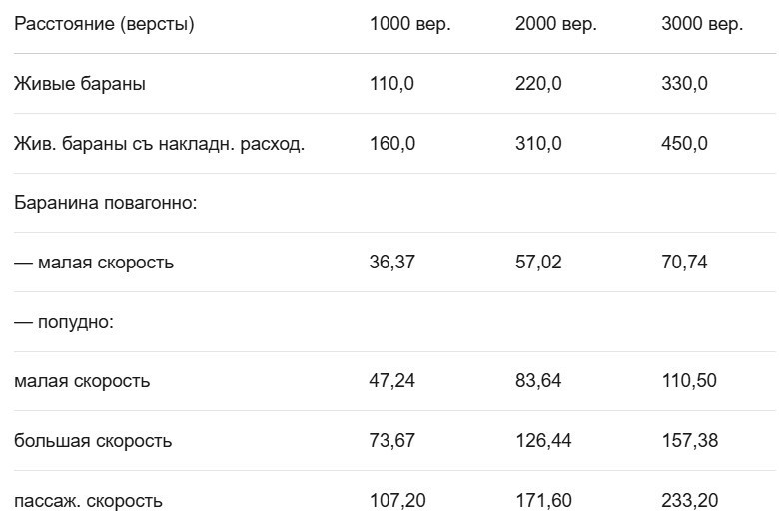779x532 pixels.
Task: Click the cell containing 70,74
Action: pos(684,263)
